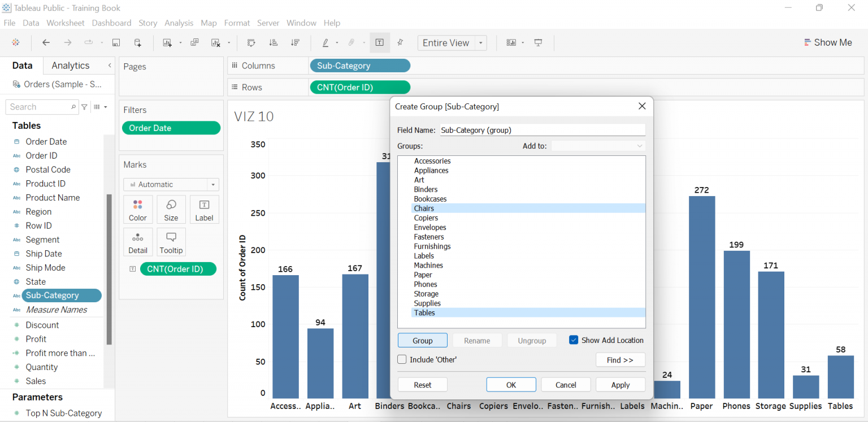Confirm the group with OK button
Image resolution: width=868 pixels, height=422 pixels.
(x=511, y=385)
